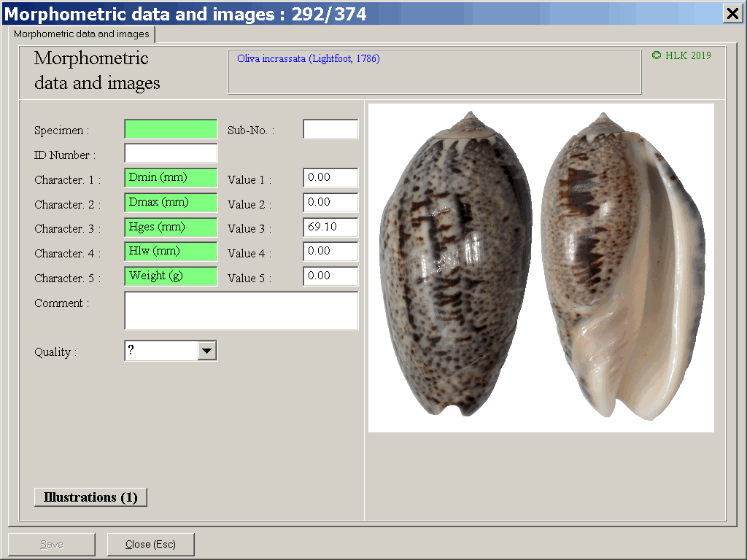Image resolution: width=747 pixels, height=560 pixels.
Task: Click the Hlw (mm) character field
Action: tap(171, 252)
